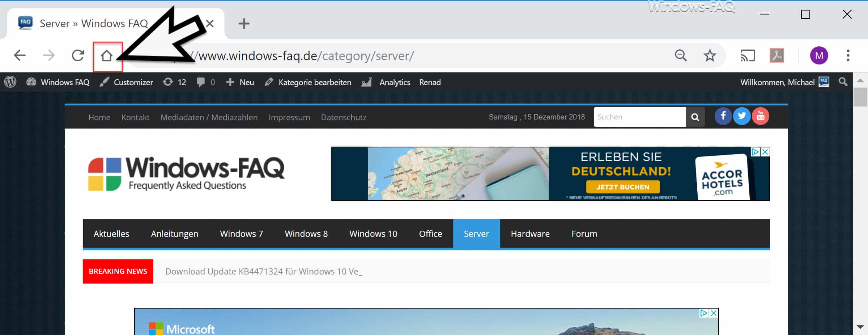Screen dimensions: 868x335
Task: Open the Cast media icon
Action: pos(748,56)
